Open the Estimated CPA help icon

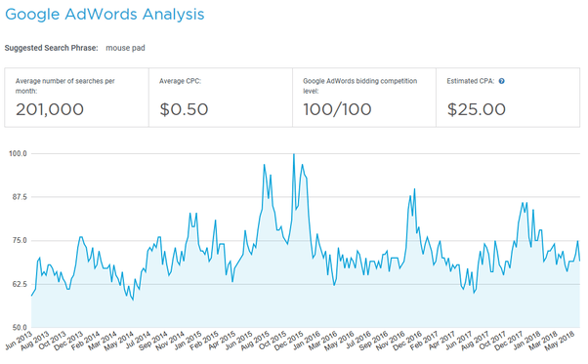[501, 81]
